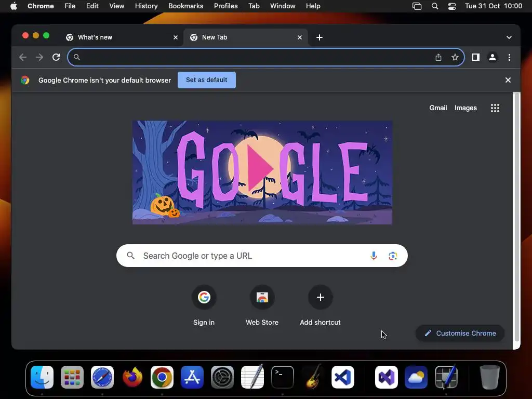532x399 pixels.
Task: Close the What's new tab
Action: (176, 37)
